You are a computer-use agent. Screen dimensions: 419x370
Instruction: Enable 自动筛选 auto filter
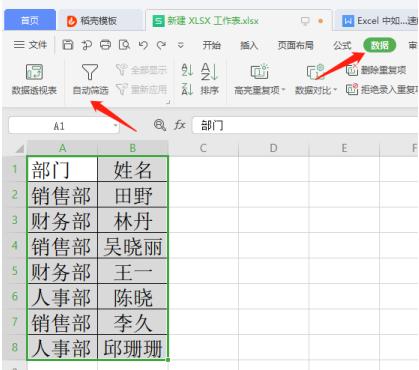[90, 79]
